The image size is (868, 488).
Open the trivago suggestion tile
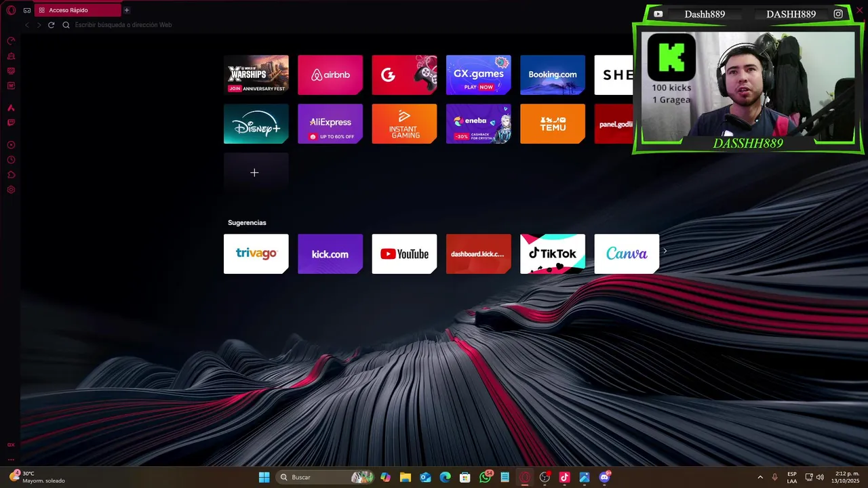coord(256,254)
